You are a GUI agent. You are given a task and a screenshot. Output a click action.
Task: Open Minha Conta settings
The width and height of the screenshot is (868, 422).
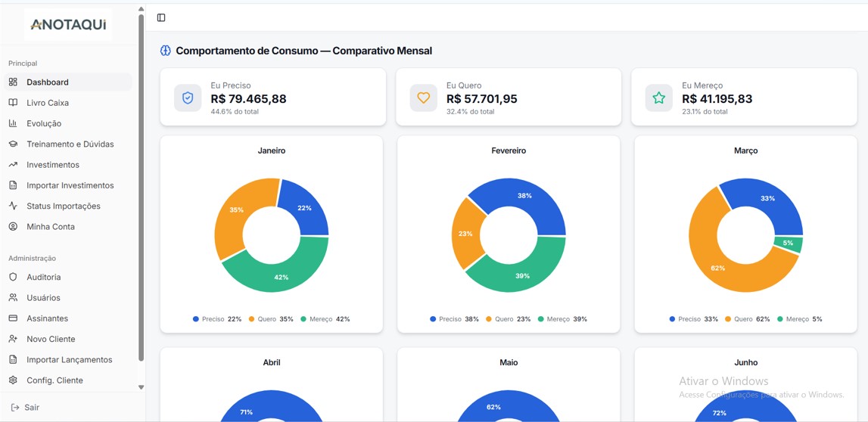[x=68, y=227]
